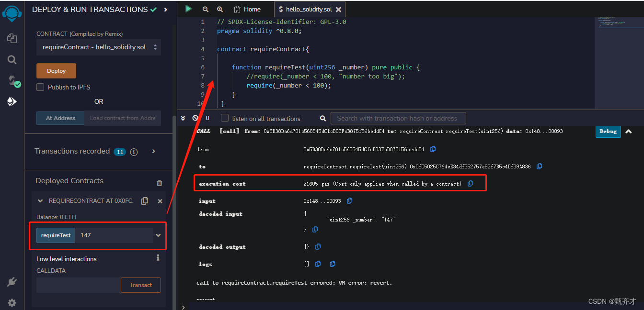The image size is (644, 310).
Task: Click the Remix logo icon
Action: point(12,13)
